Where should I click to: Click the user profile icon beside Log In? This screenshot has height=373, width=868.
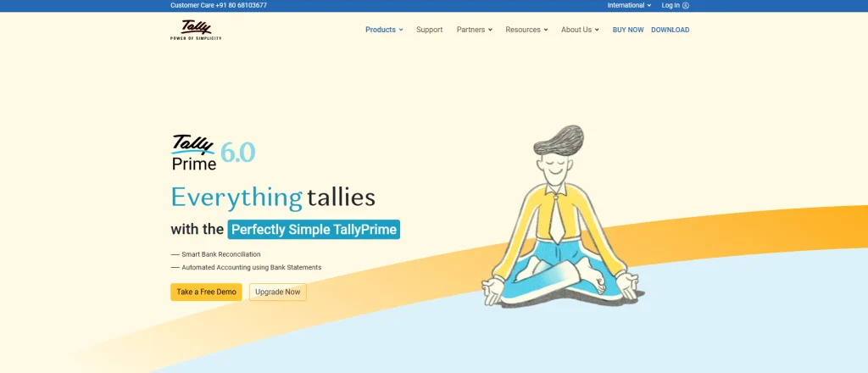[686, 6]
